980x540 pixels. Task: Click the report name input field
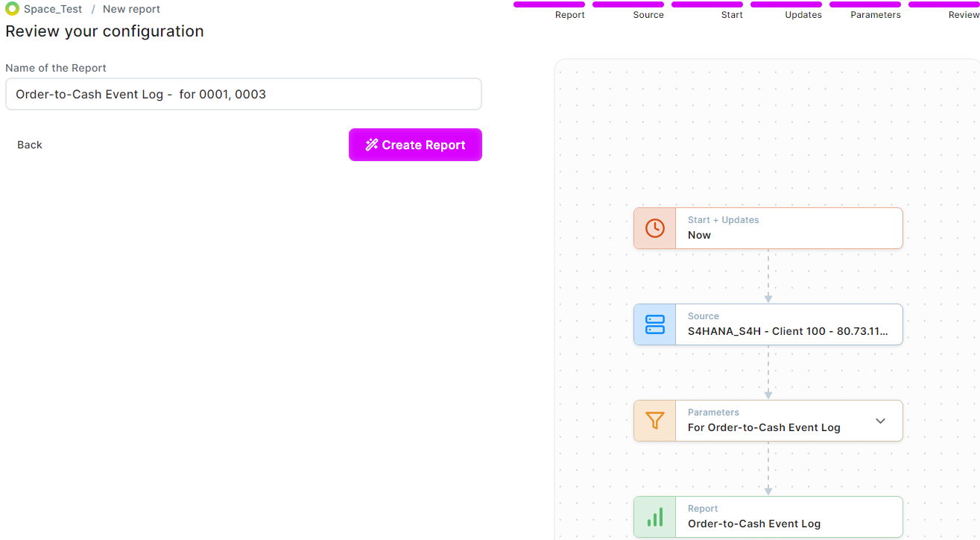[x=243, y=94]
